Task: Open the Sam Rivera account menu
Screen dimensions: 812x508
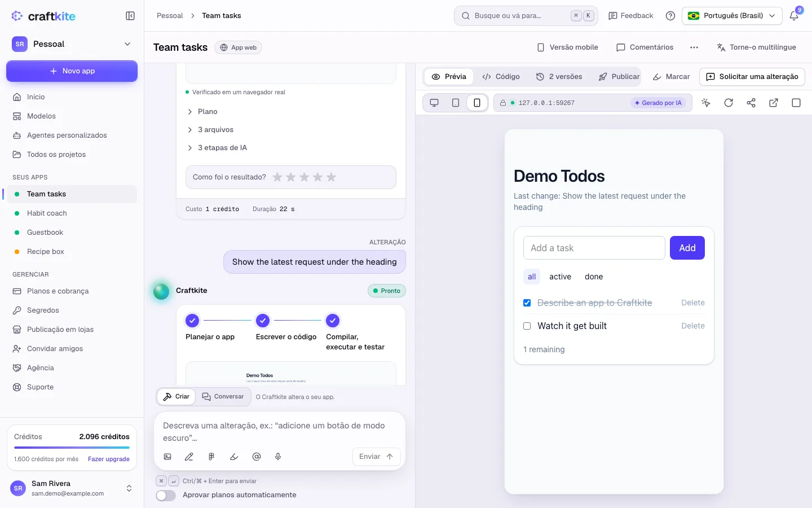Action: point(72,488)
